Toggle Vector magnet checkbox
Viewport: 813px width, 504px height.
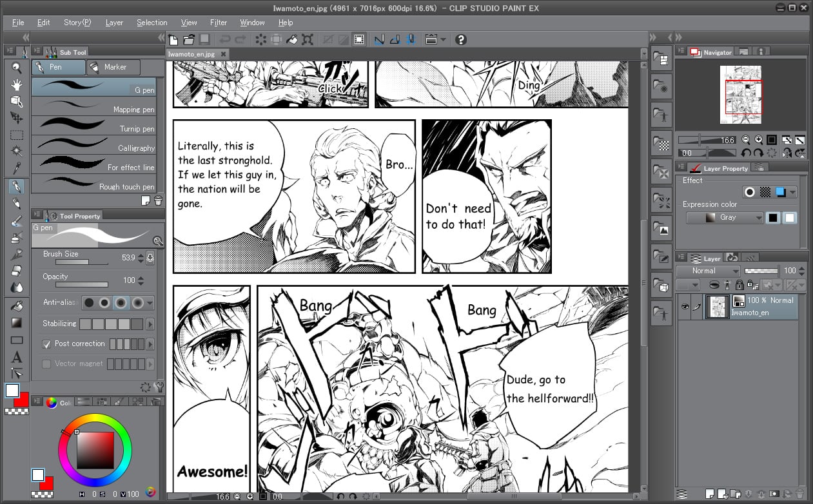[x=46, y=363]
